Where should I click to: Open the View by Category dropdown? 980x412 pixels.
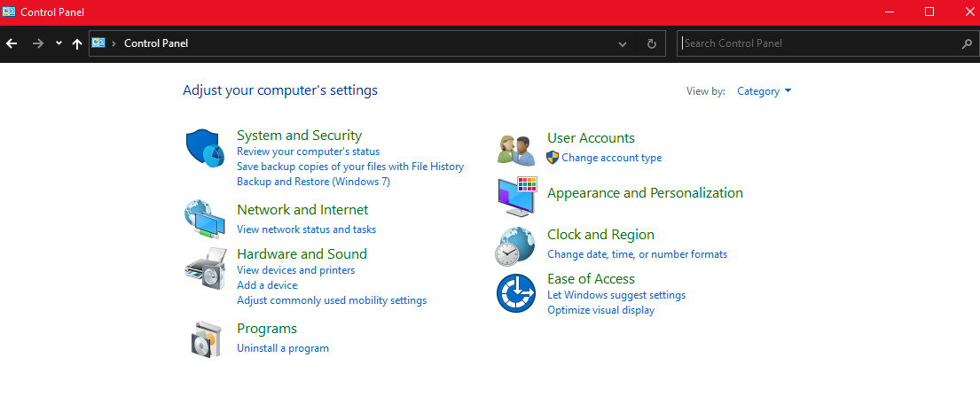pos(764,91)
